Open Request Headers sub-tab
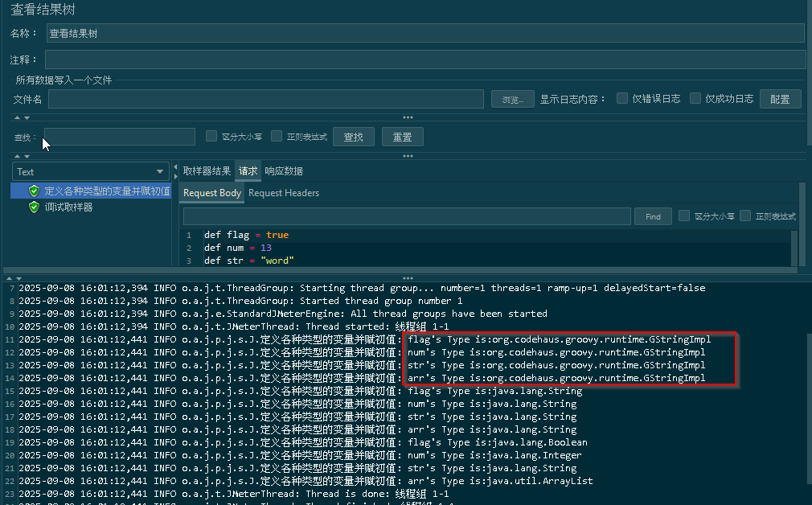812x505 pixels. (x=284, y=193)
